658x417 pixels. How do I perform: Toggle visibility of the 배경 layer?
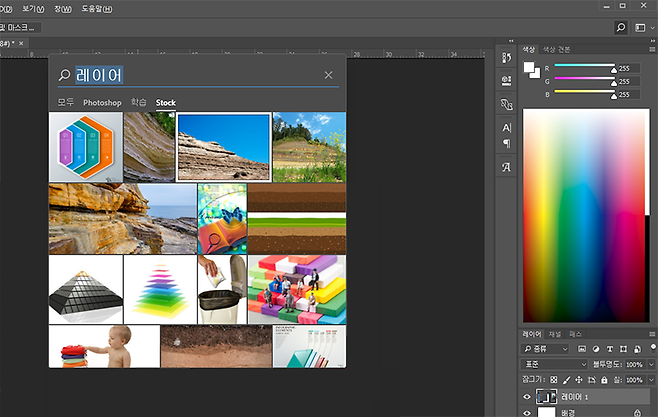527,412
